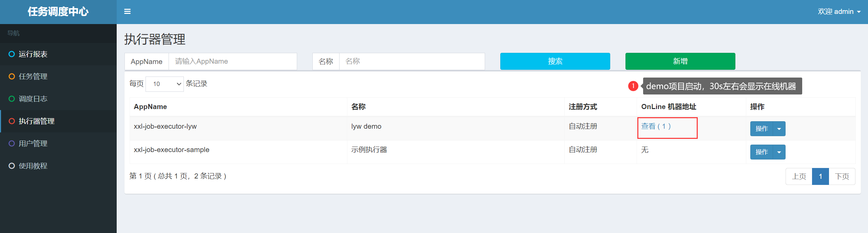Toggle the sidebar hamburger menu icon
Image resolution: width=868 pixels, height=233 pixels.
coord(128,12)
